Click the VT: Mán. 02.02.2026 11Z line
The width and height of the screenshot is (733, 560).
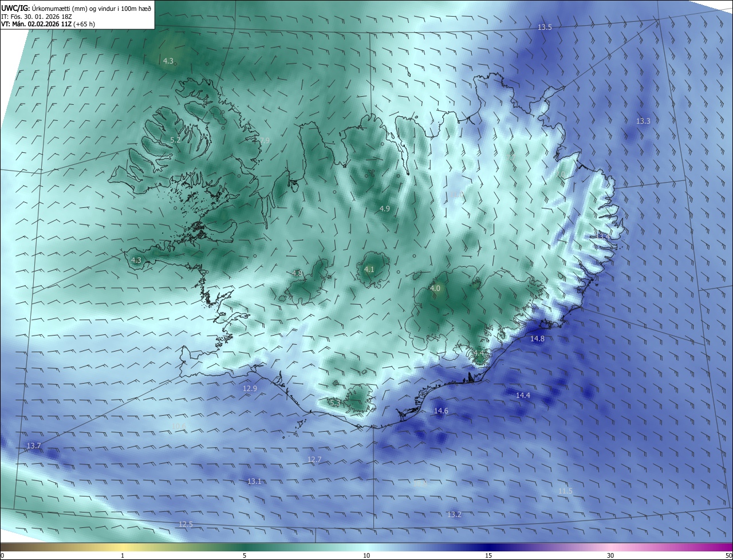pos(48,24)
